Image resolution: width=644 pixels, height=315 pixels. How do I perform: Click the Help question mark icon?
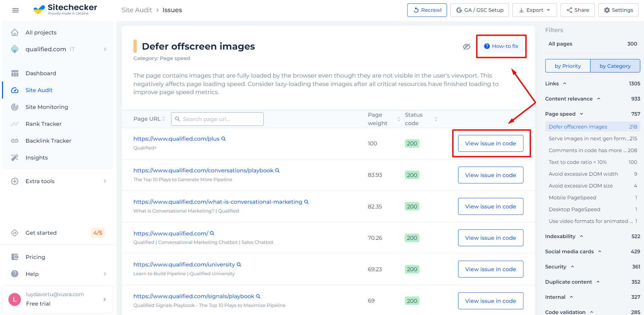(14, 274)
